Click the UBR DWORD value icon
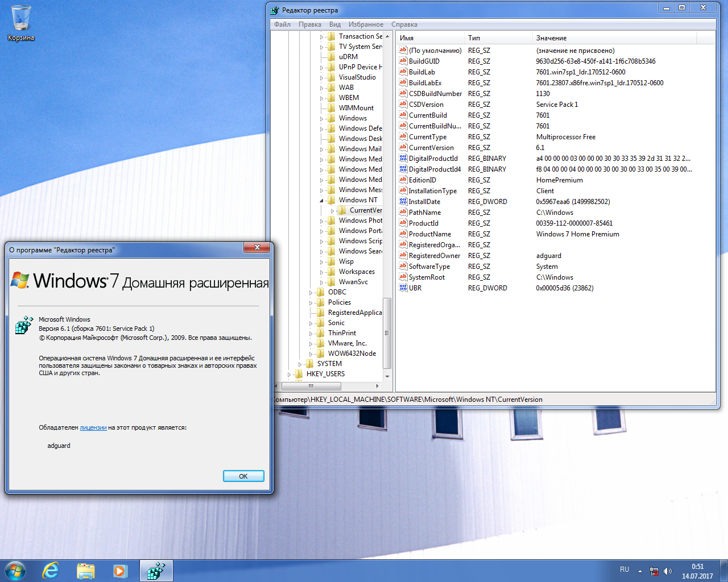This screenshot has width=728, height=582. [x=403, y=288]
